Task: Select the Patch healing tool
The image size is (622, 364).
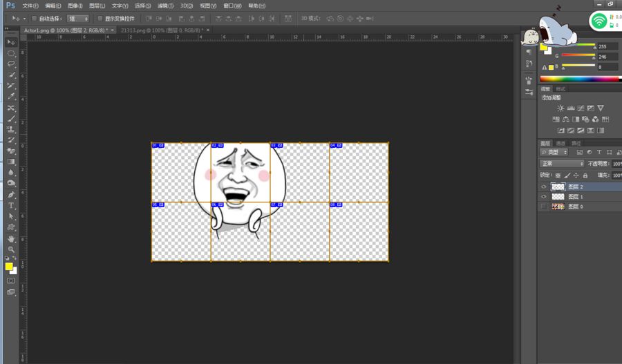Action: (10, 108)
